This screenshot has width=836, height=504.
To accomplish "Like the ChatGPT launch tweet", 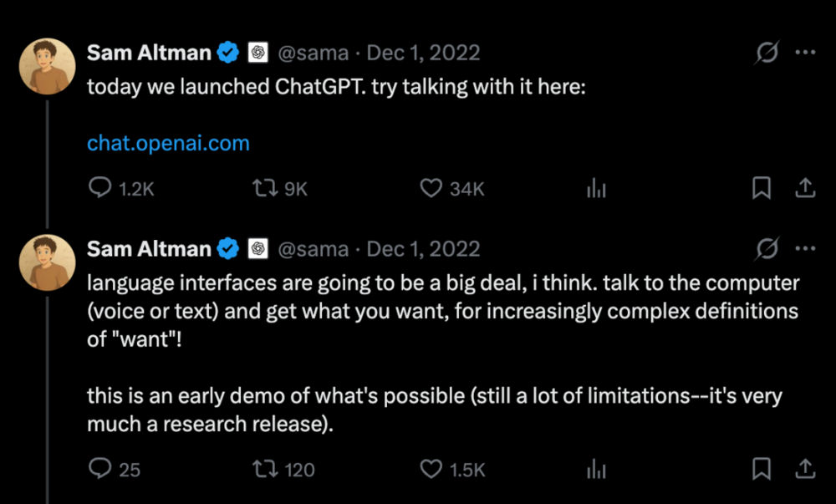I will click(431, 190).
